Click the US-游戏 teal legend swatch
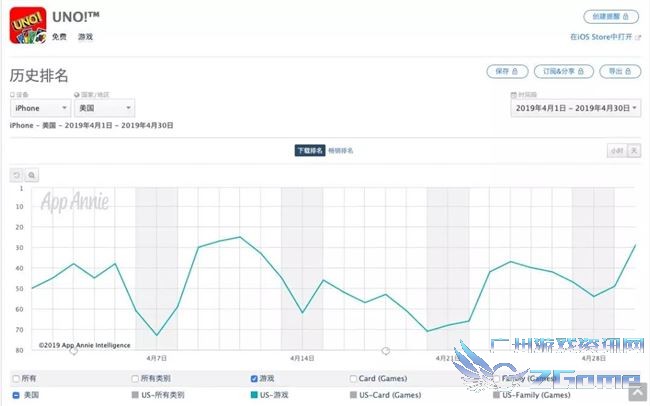 point(254,395)
